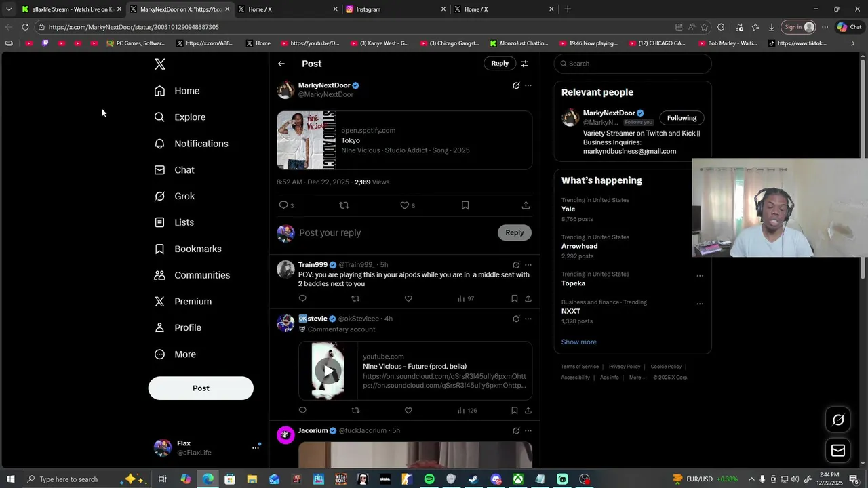Open more options on MarkyNextDoor's post
Viewport: 868px width, 488px height.
point(528,85)
